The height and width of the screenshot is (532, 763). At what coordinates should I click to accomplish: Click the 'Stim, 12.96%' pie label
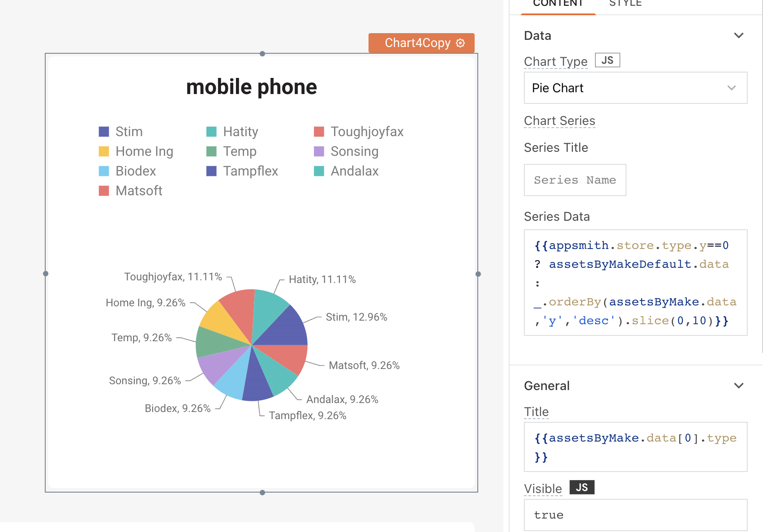click(356, 317)
